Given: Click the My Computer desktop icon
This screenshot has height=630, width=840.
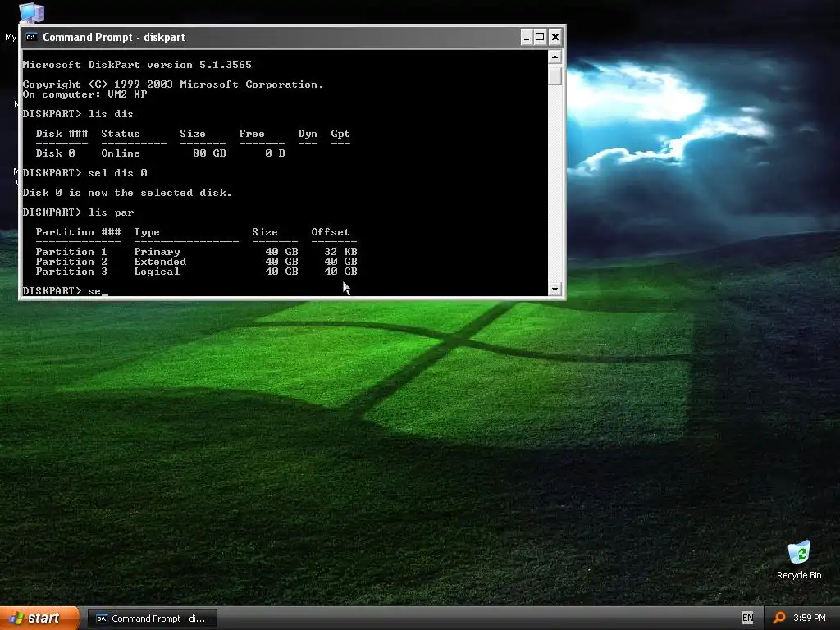Looking at the screenshot, I should pos(31,13).
